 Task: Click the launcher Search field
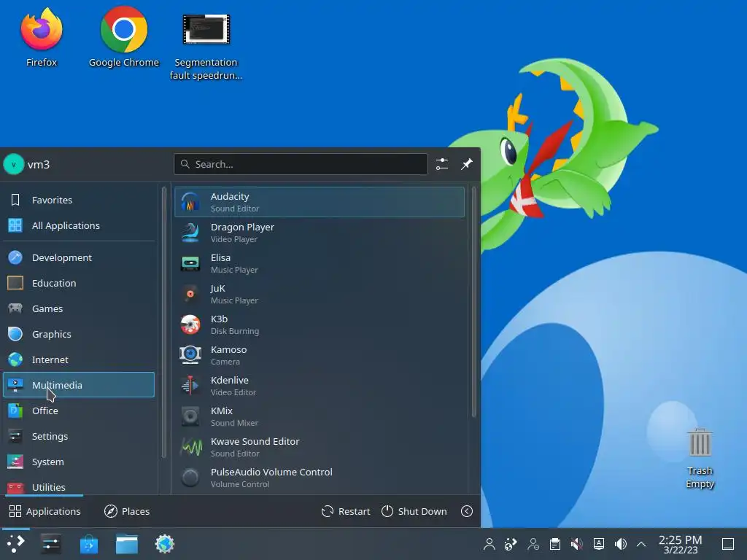[x=301, y=164]
